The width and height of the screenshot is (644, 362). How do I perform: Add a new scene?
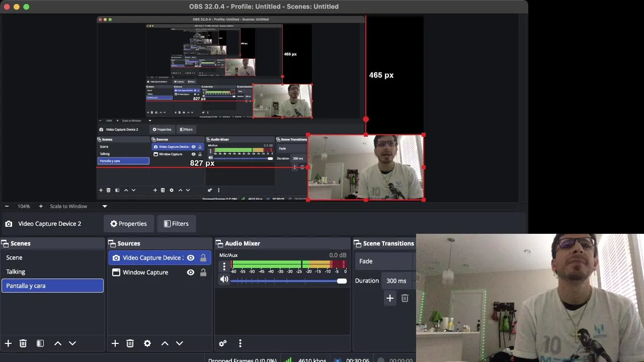click(8, 343)
